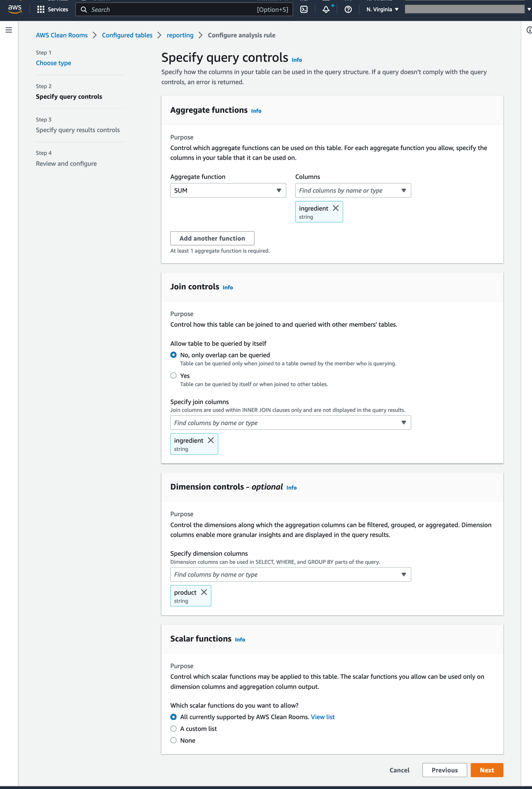Open Step 1 Choose type in sidebar
Screen dimensions: 532x789
tap(53, 63)
